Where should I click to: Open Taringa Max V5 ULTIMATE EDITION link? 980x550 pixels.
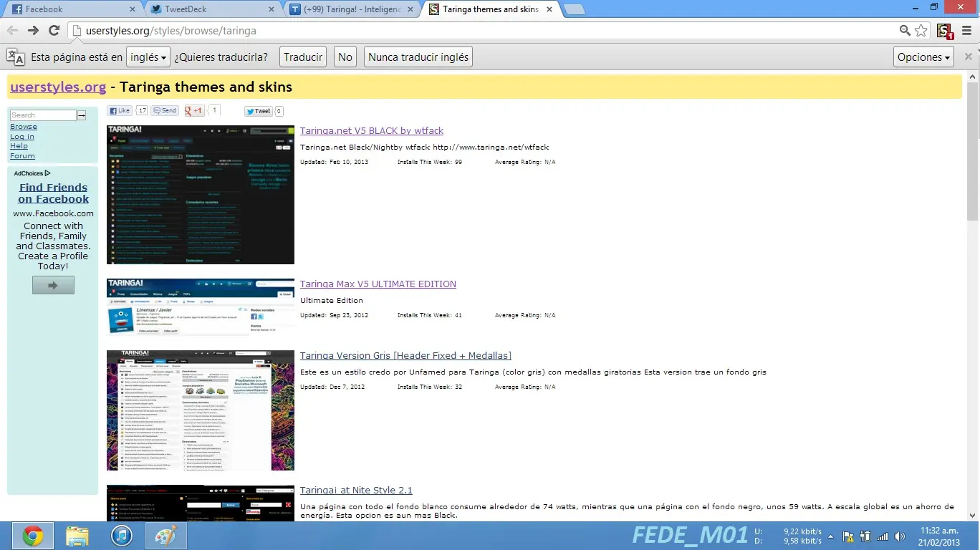click(x=378, y=284)
